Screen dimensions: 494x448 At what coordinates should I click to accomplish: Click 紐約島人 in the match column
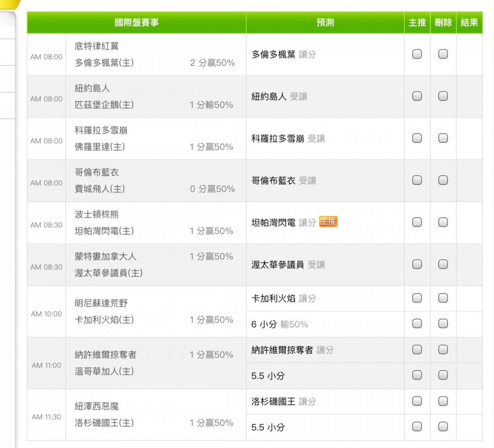pyautogui.click(x=92, y=88)
